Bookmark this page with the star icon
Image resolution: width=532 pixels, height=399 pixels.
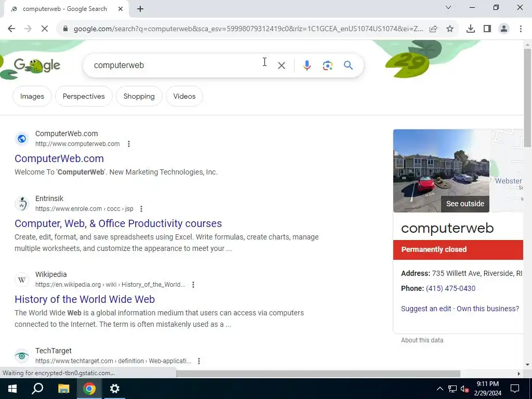tap(450, 29)
